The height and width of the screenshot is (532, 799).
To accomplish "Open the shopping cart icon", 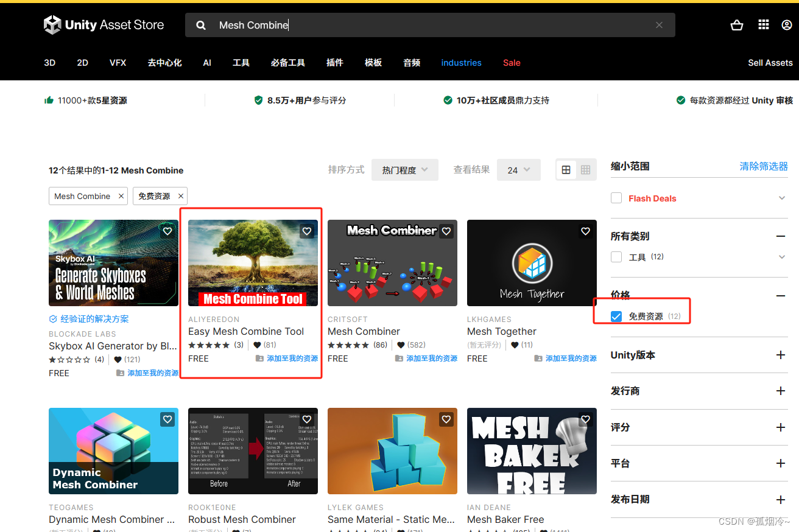I will point(737,25).
